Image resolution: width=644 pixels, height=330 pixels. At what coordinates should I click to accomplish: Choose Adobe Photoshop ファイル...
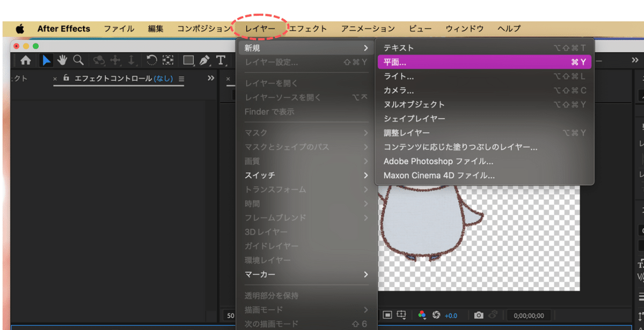tap(485, 161)
